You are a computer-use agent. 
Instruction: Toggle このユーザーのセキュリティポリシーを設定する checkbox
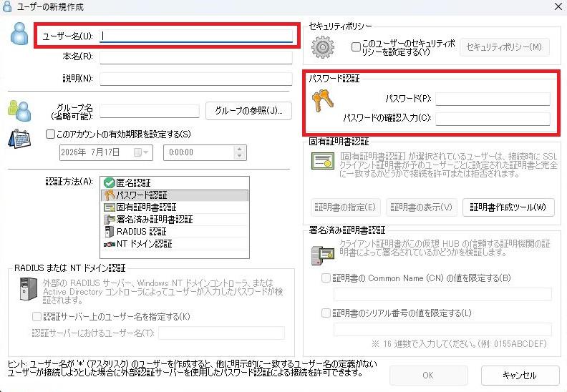tap(357, 47)
